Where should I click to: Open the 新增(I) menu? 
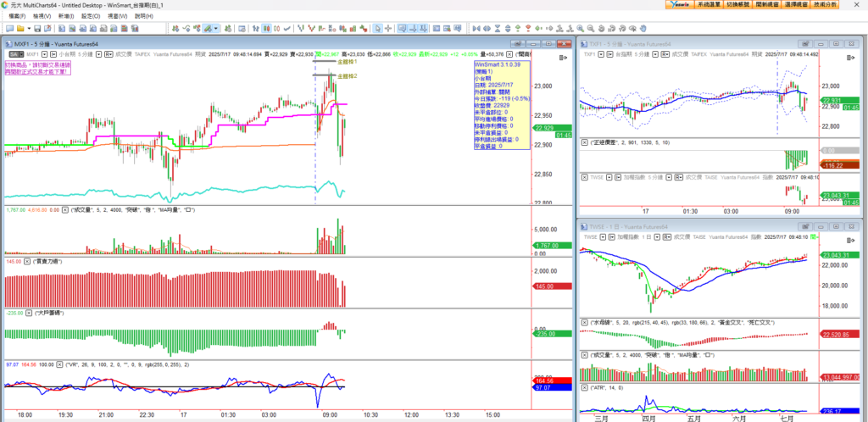click(66, 16)
